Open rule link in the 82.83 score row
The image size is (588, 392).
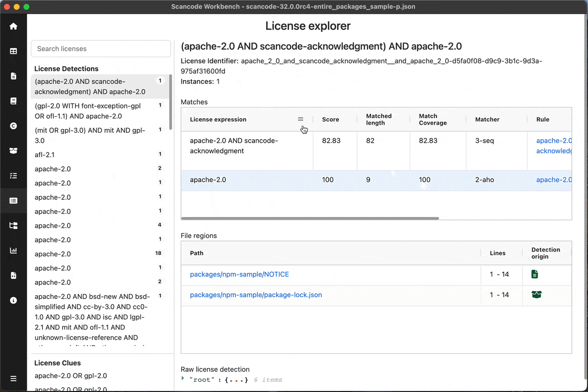[554, 146]
